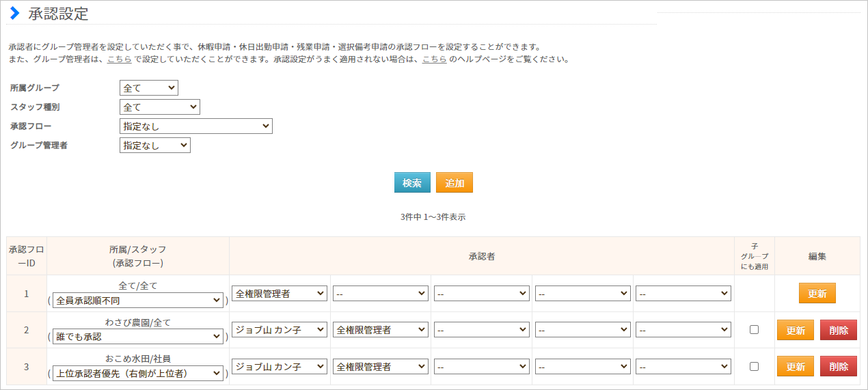Expand the スタッフ種別 dropdown
This screenshot has width=868, height=390.
(159, 107)
